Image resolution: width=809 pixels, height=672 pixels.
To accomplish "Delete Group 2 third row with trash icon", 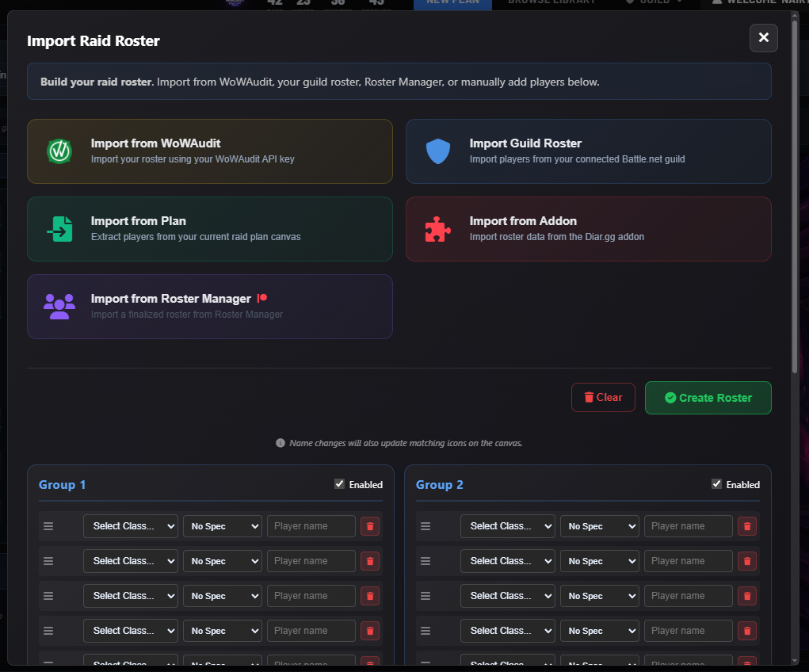I will point(747,596).
